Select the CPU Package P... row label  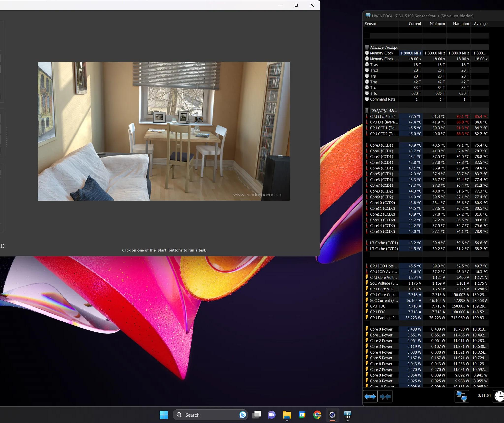point(384,318)
